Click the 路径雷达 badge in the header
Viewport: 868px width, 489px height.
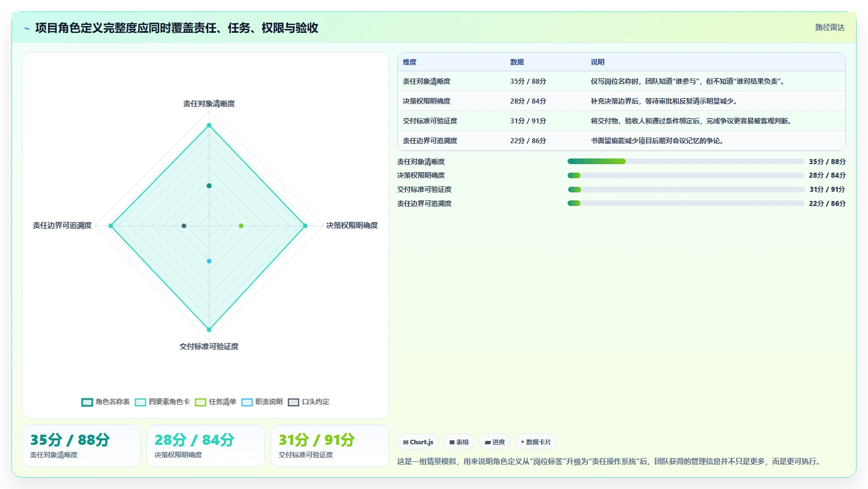(830, 27)
